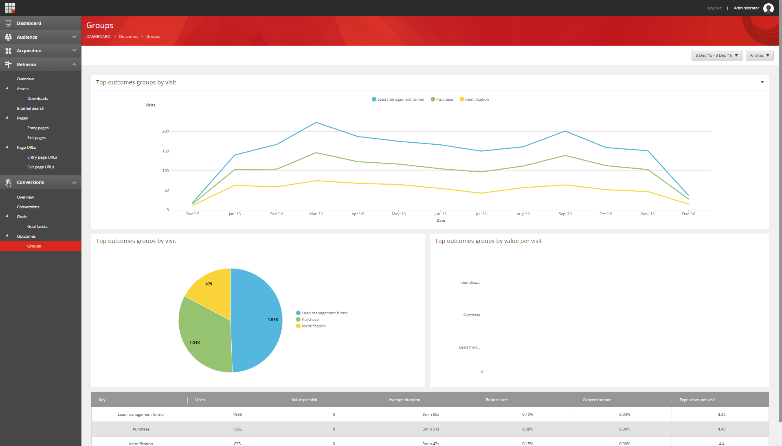Viewport: 782px width, 446px height.
Task: Click the Administrator user name
Action: tap(746, 8)
